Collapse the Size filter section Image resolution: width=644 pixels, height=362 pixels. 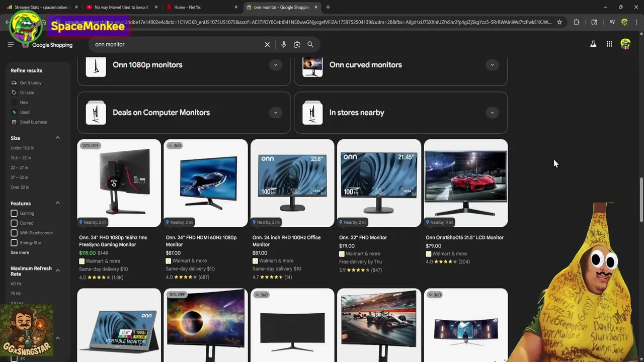57,138
